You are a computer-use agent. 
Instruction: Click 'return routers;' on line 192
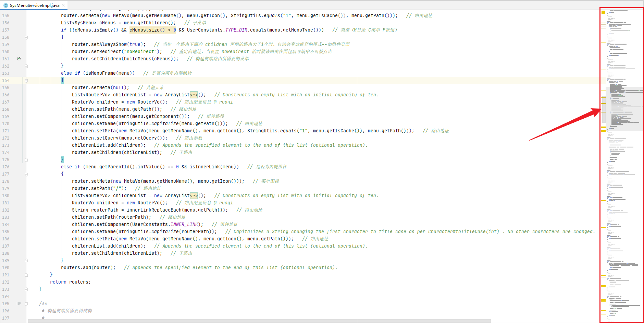point(71,282)
